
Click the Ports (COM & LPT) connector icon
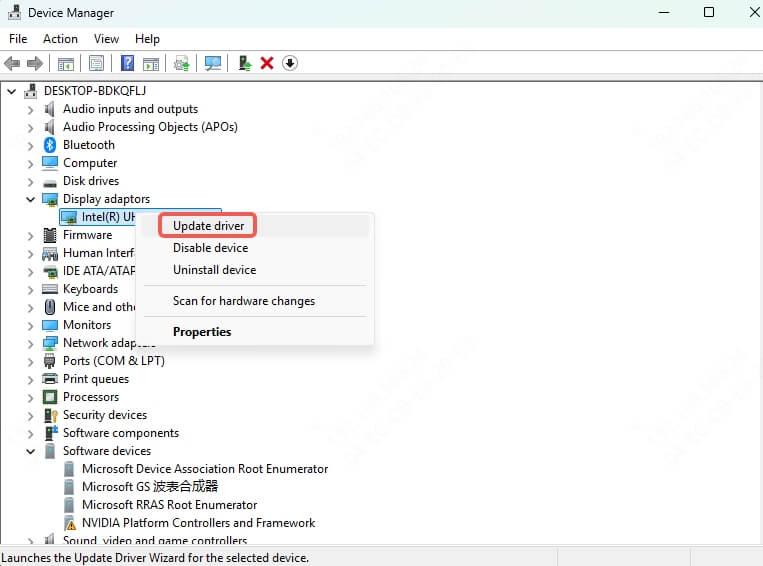pos(50,361)
